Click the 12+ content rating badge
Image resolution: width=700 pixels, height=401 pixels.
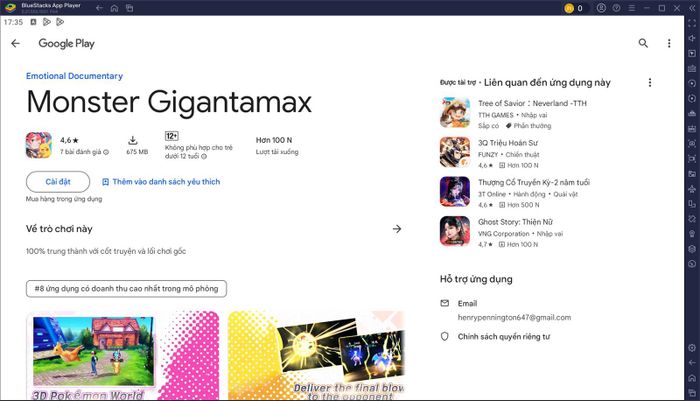tap(171, 136)
